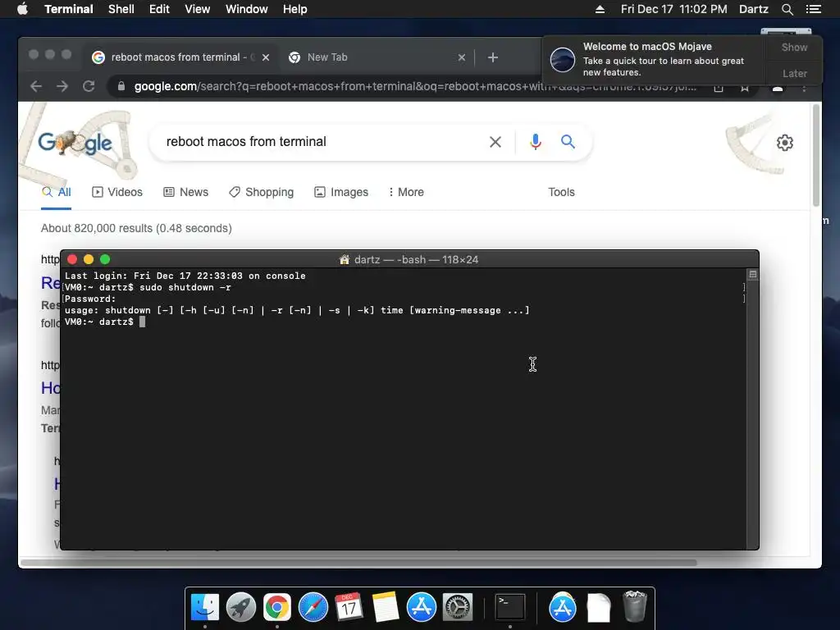Reload the Google results page

pos(89,86)
